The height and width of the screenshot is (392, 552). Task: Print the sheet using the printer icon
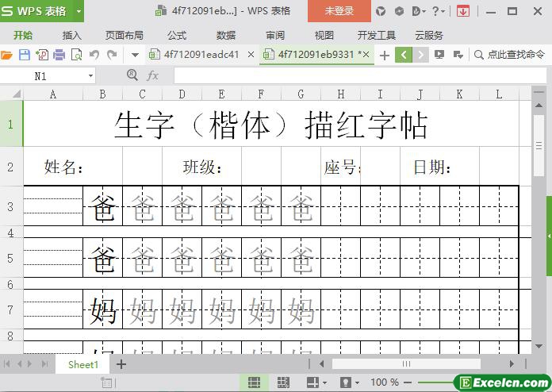(x=59, y=55)
